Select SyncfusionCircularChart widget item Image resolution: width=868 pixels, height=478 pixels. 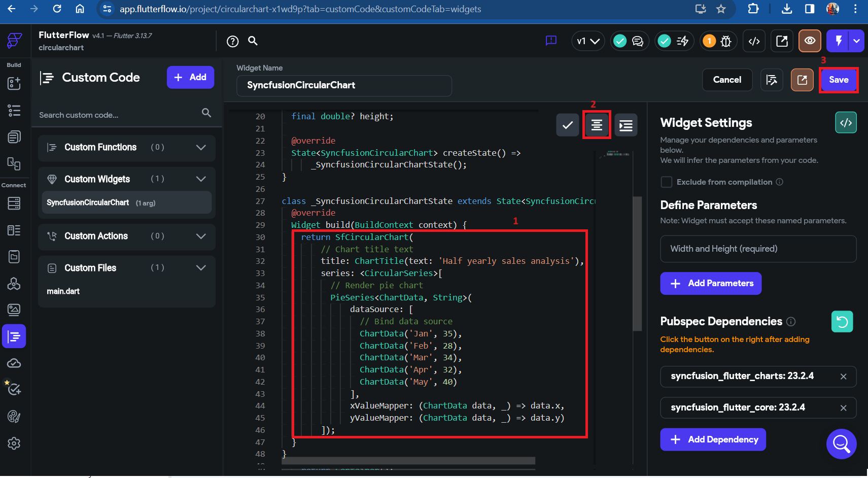click(x=127, y=203)
